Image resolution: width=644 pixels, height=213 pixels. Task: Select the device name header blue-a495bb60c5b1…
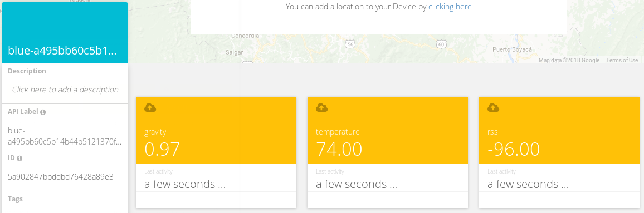(62, 51)
